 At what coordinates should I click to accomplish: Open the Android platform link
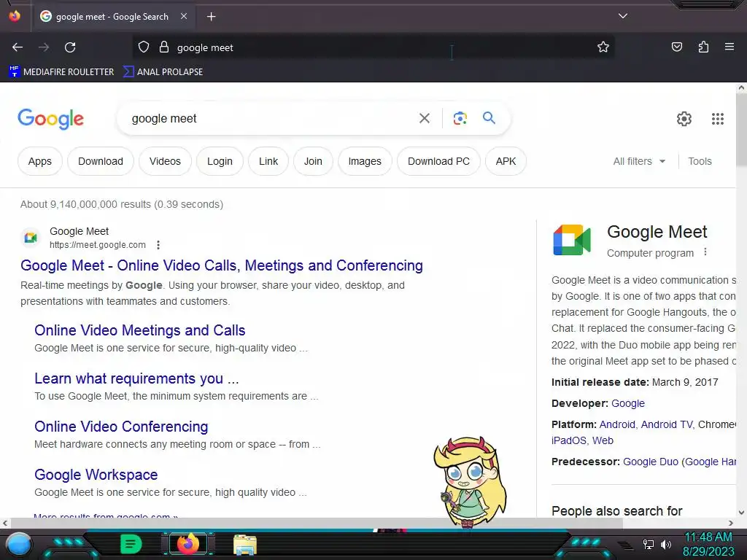pyautogui.click(x=617, y=424)
